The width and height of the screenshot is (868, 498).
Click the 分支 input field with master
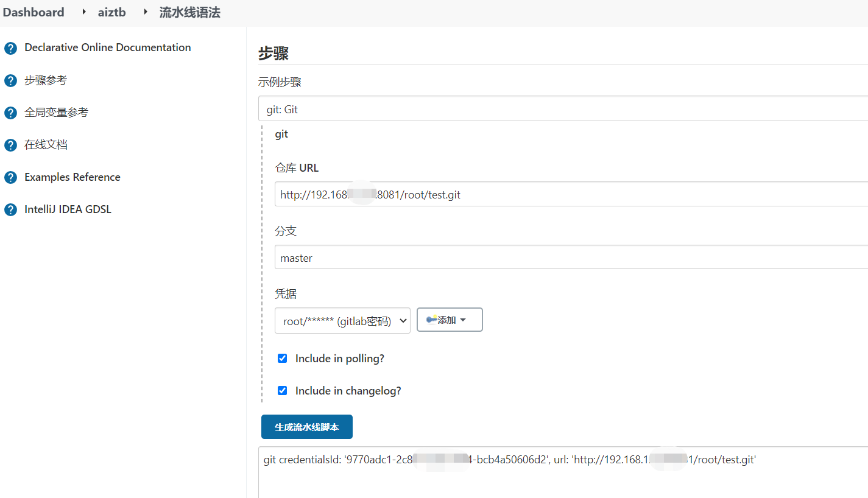pos(571,257)
